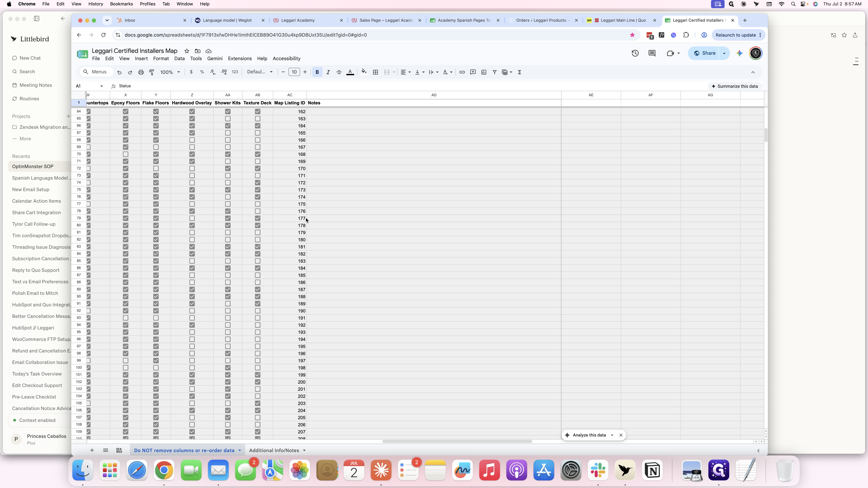Open the Functions sigma icon
This screenshot has width=868, height=488.
click(520, 72)
